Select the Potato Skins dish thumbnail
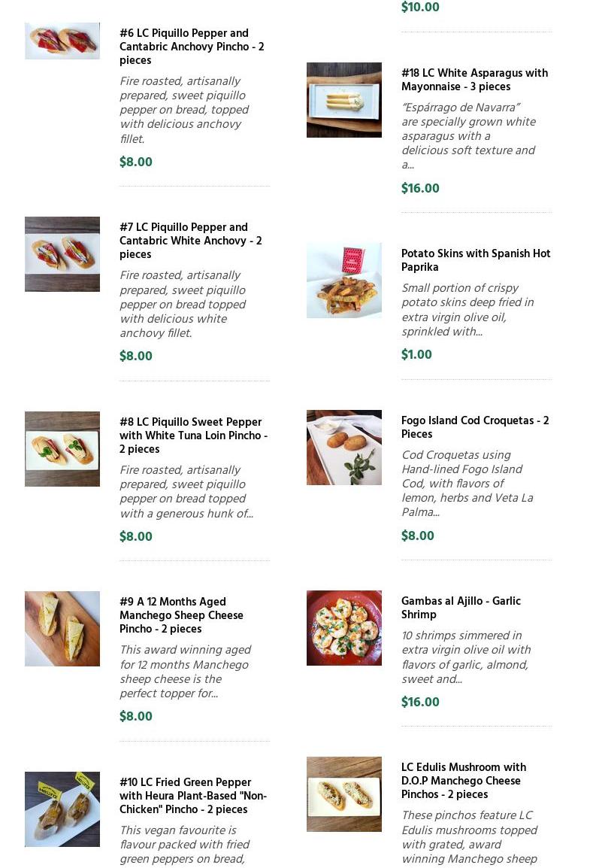 (x=344, y=281)
